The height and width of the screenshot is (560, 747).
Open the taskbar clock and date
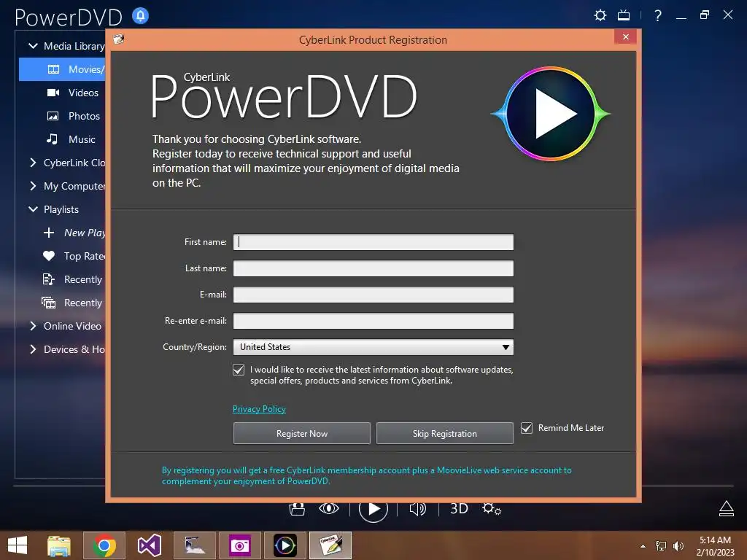715,545
